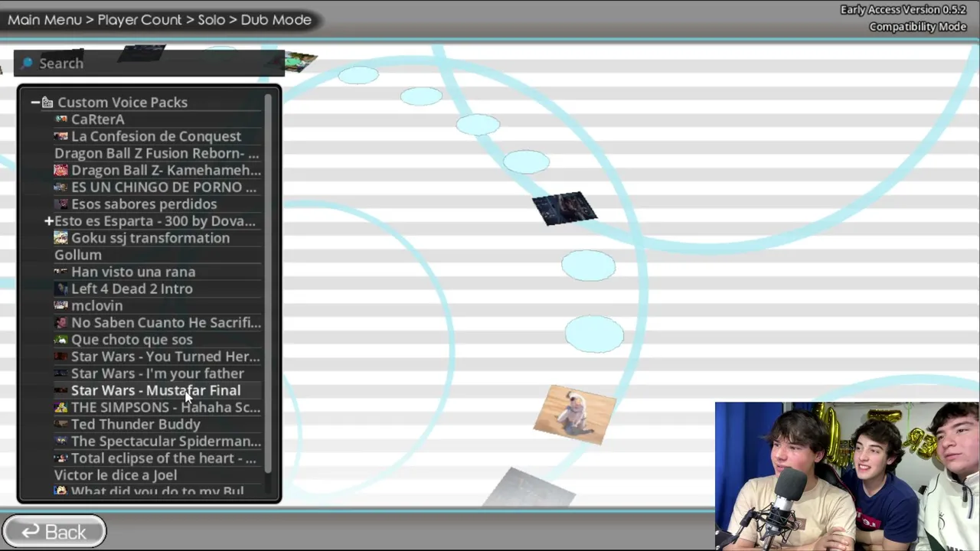Pick the Han visto una rana pack
Image resolution: width=980 pixels, height=551 pixels.
pos(133,272)
